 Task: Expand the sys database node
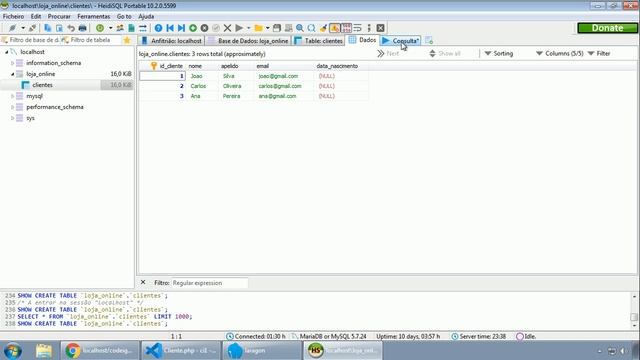coord(13,118)
